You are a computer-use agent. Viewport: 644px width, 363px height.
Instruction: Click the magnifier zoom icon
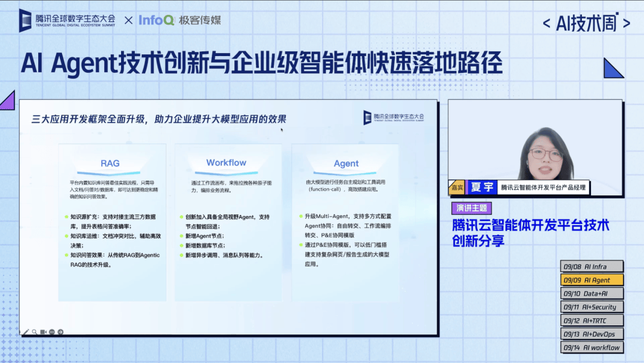click(35, 332)
